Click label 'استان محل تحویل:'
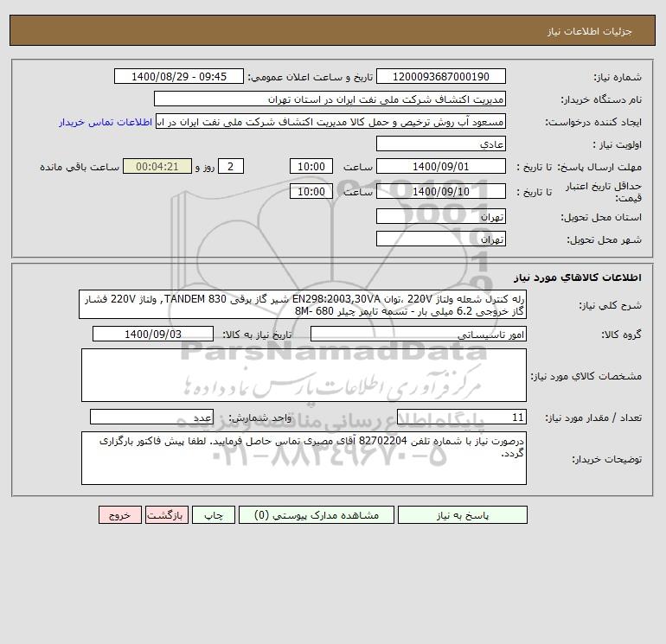The image size is (666, 644). 601,217
